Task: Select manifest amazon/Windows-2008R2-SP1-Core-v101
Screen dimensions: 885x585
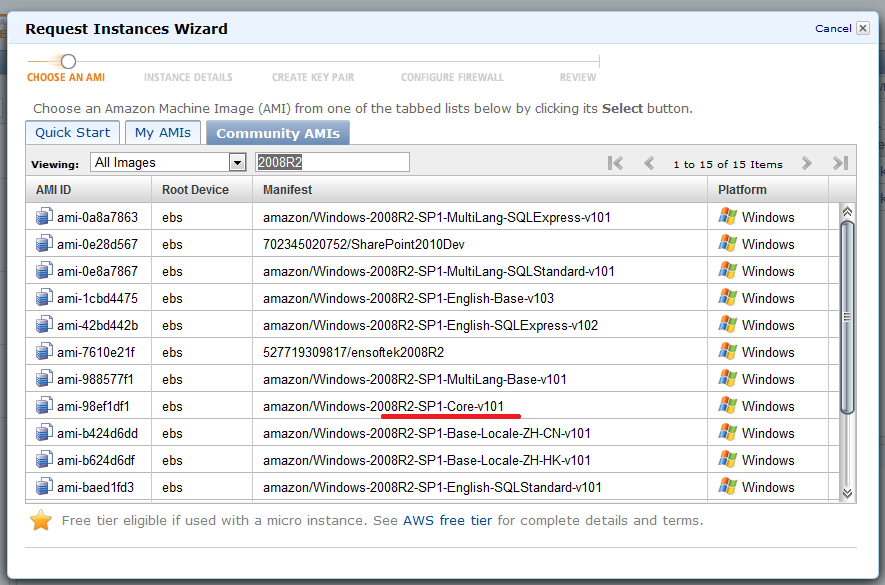Action: click(383, 407)
